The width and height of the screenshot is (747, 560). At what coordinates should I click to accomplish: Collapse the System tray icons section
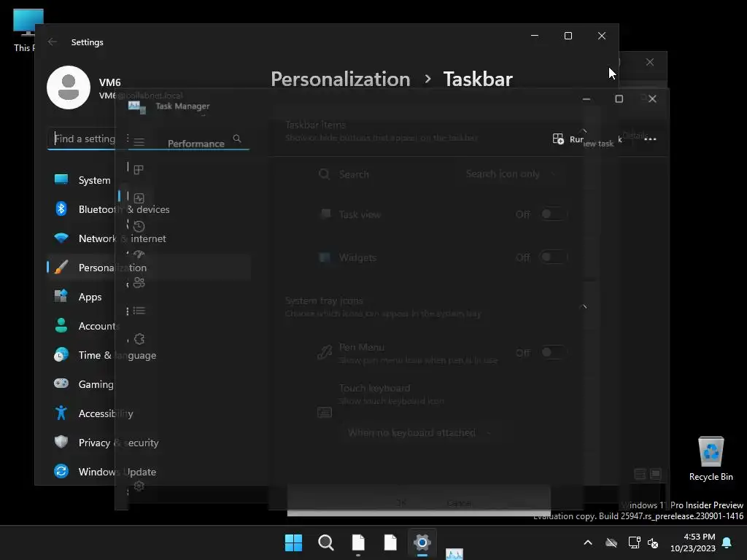pyautogui.click(x=584, y=307)
